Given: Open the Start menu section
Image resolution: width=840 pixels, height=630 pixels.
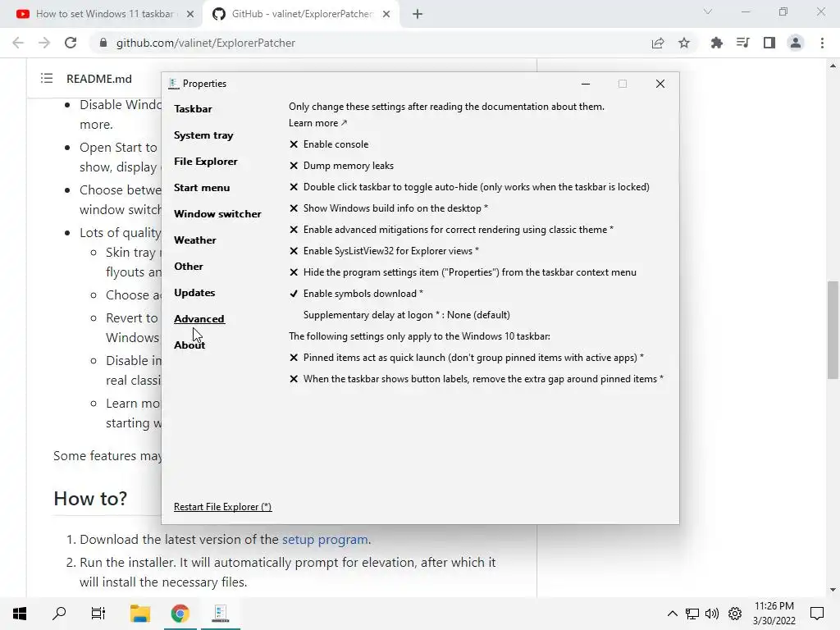Looking at the screenshot, I should [202, 188].
